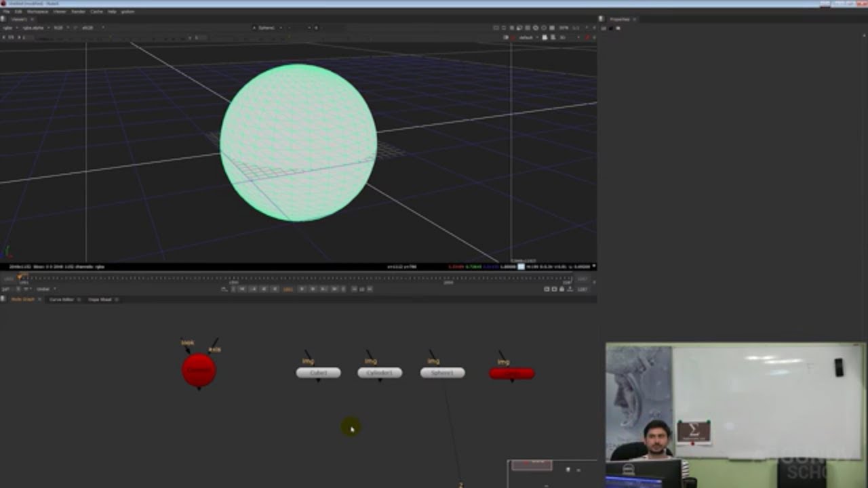The height and width of the screenshot is (488, 868).
Task: Open the rgba.alpha channel dropdown
Action: click(x=36, y=28)
